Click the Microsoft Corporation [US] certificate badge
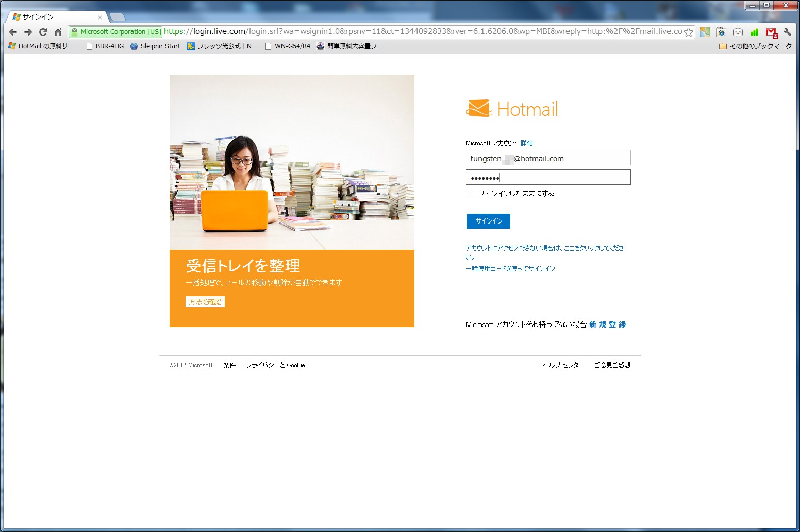 [116, 32]
